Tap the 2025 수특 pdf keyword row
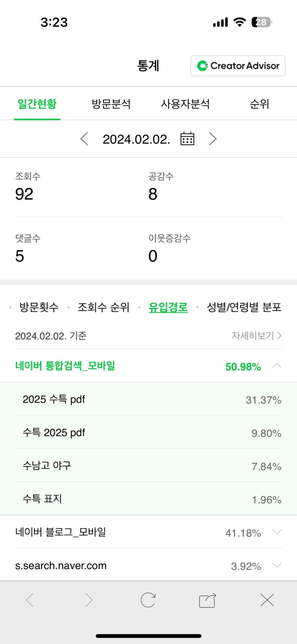 coord(148,399)
